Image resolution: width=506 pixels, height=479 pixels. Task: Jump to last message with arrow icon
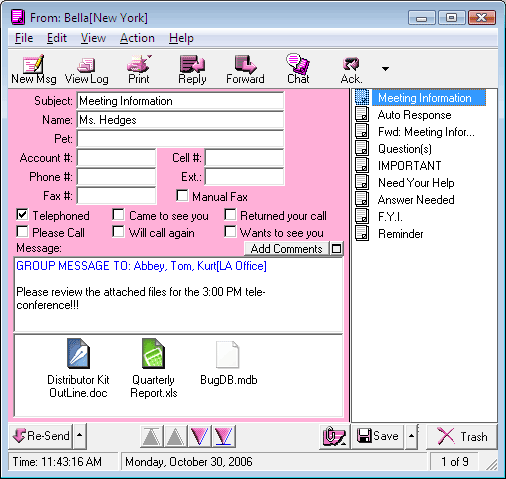pyautogui.click(x=223, y=436)
